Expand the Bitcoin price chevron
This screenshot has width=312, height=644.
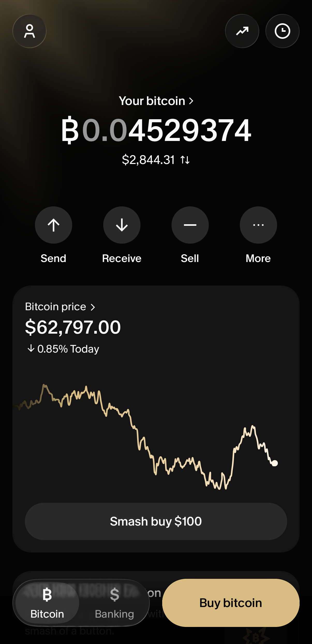pyautogui.click(x=93, y=307)
